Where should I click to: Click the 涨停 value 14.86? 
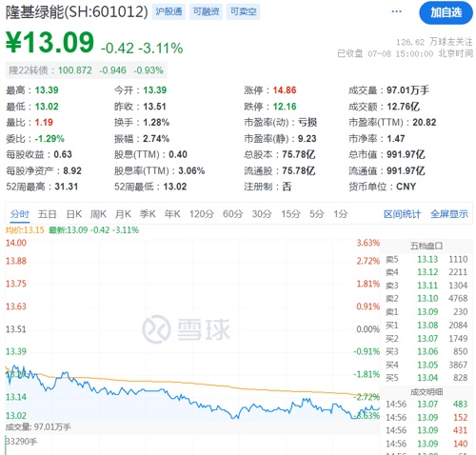285,90
